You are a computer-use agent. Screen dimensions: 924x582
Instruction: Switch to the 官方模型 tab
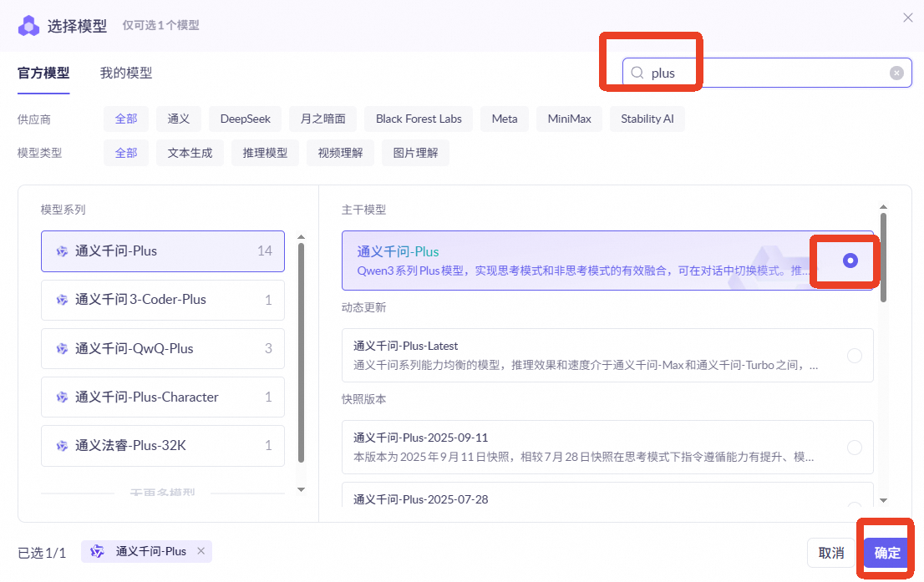pyautogui.click(x=43, y=73)
